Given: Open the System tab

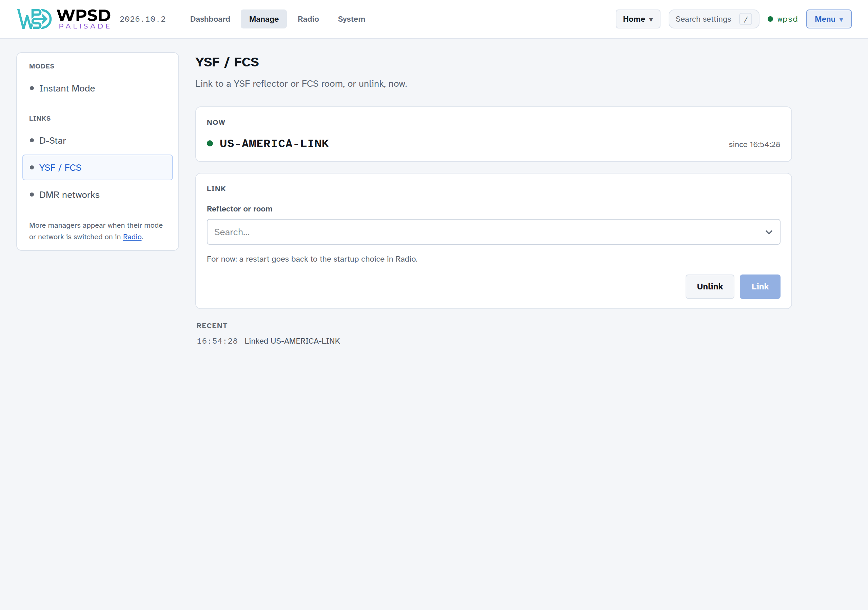Looking at the screenshot, I should click(351, 19).
